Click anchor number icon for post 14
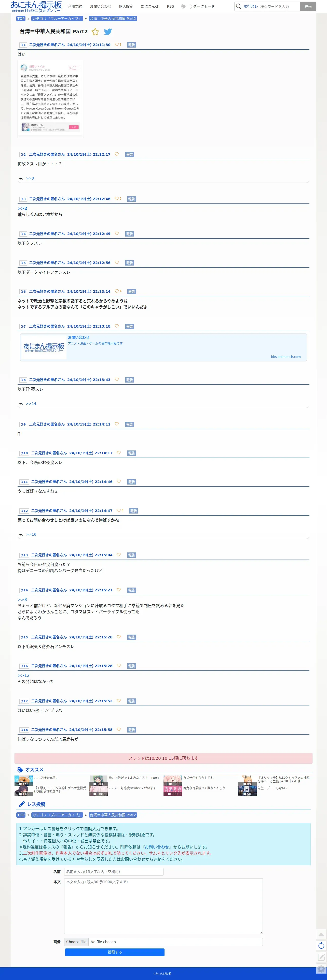The image size is (327, 980). [x=24, y=590]
